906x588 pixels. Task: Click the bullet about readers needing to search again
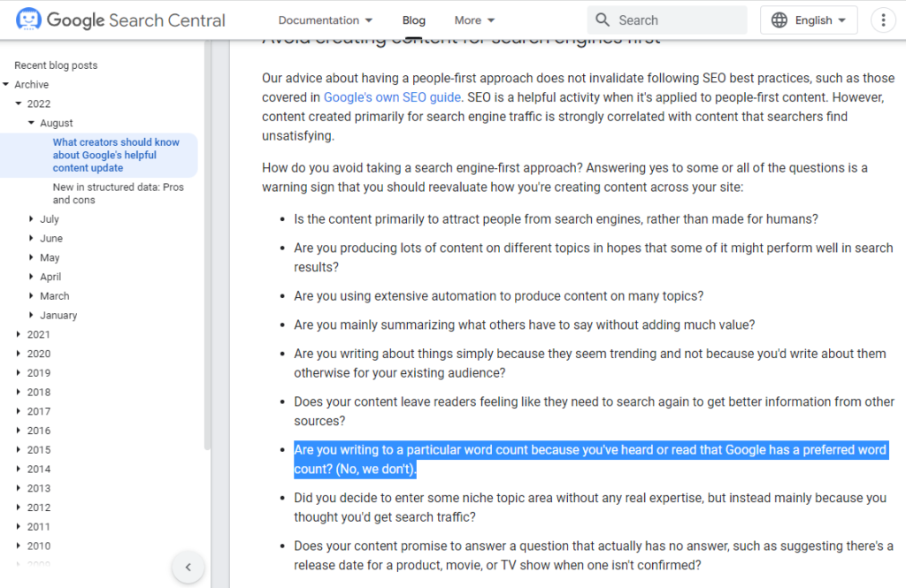click(x=594, y=410)
